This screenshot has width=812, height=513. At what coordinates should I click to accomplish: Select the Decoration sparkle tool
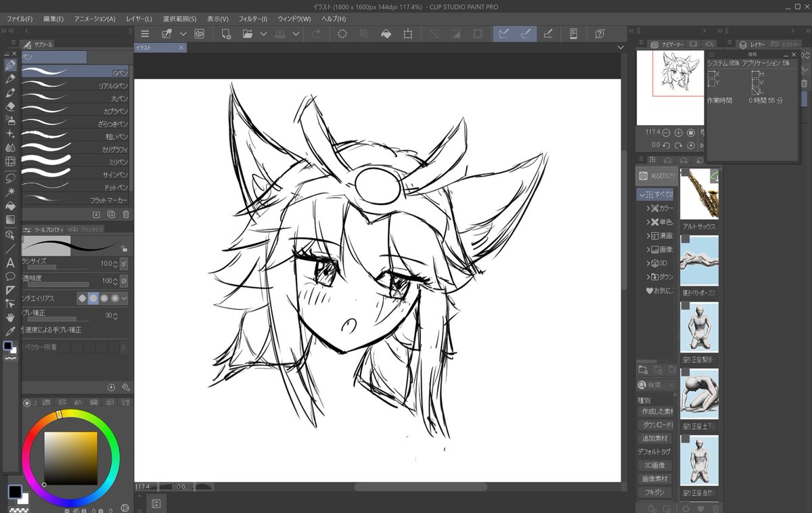point(10,134)
